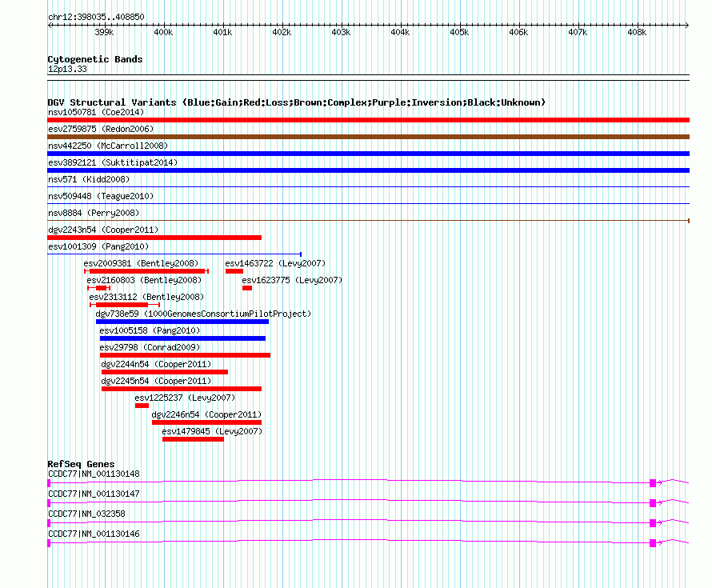
Task: Open dgv2245n54 (Cooper2011) label
Action: tap(156, 381)
